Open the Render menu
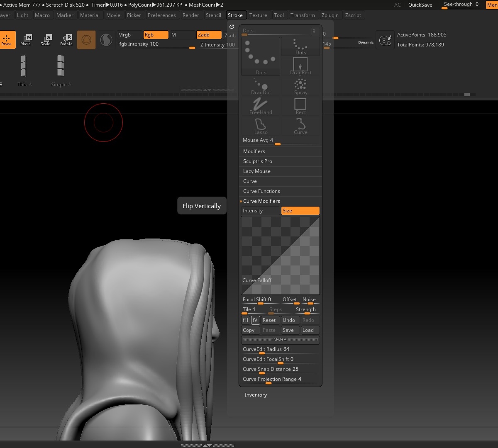Viewport: 498px width, 448px height. [191, 15]
